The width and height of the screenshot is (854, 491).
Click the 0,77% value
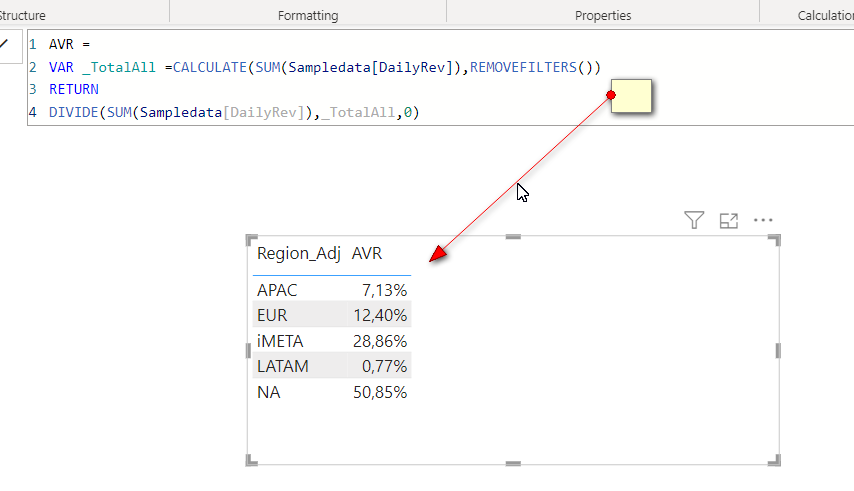(x=385, y=366)
